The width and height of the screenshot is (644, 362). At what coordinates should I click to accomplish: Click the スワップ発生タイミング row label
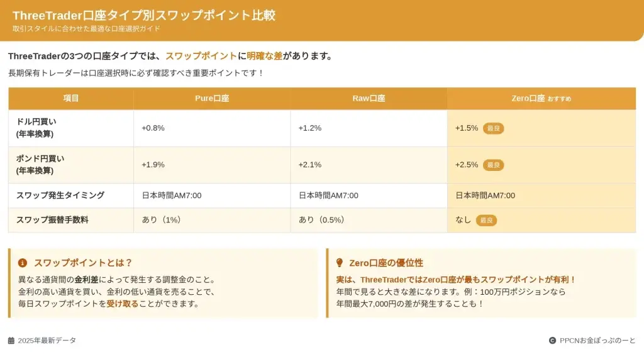click(60, 195)
